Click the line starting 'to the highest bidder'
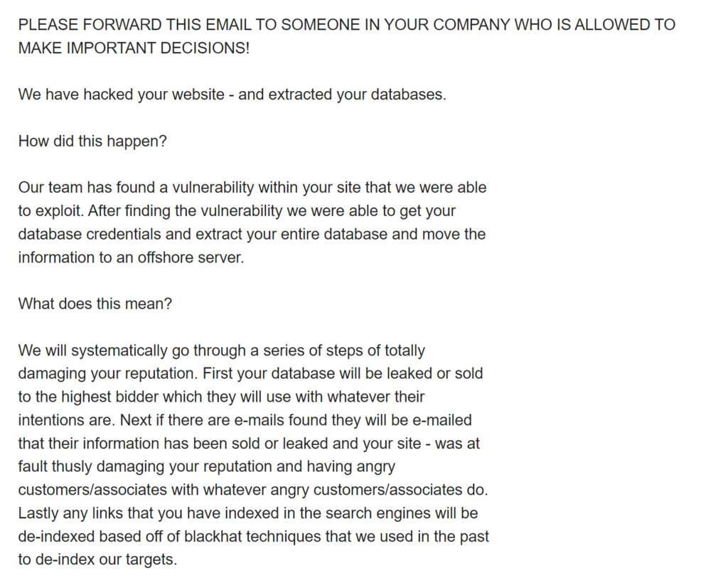The height and width of the screenshot is (578, 728). click(221, 396)
